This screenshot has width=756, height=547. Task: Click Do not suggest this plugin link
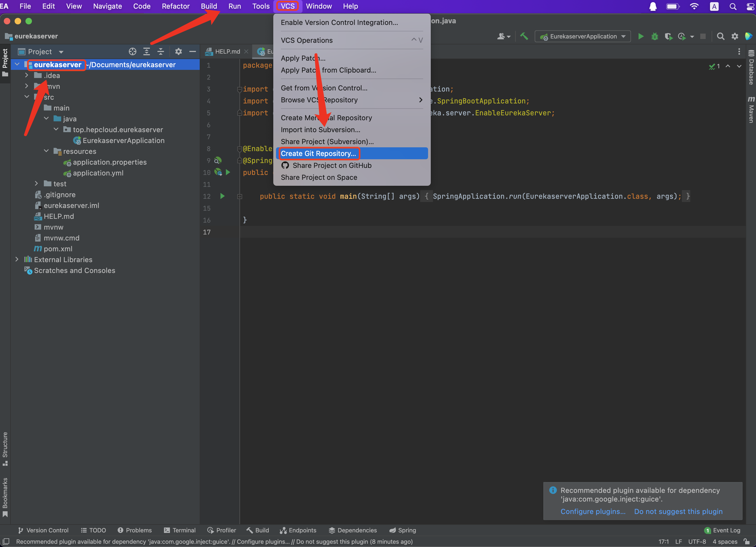click(678, 511)
